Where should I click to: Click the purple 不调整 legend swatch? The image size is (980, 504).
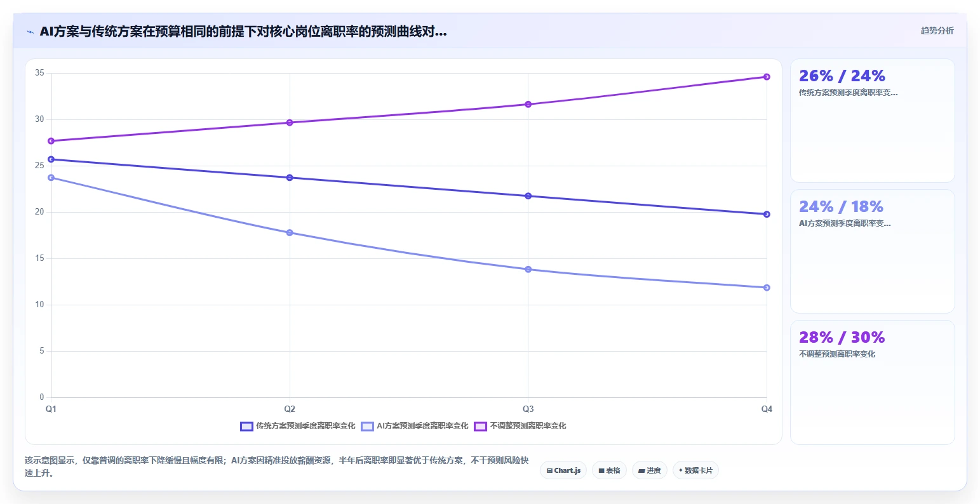(480, 426)
